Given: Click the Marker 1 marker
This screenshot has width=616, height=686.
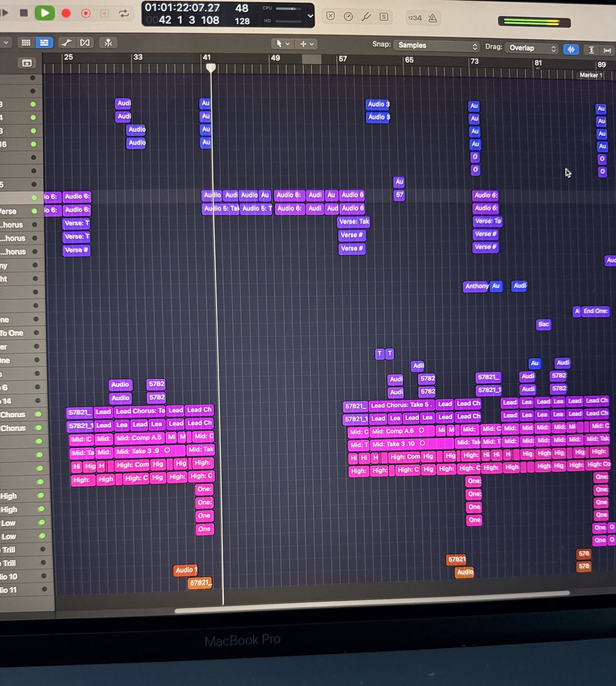Looking at the screenshot, I should point(591,75).
